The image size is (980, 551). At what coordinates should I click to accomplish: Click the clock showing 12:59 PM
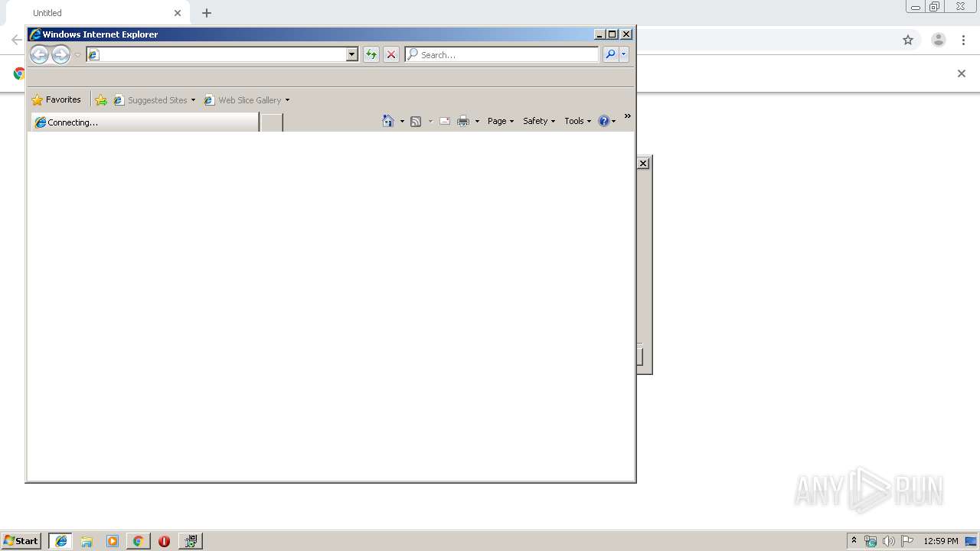pos(941,541)
